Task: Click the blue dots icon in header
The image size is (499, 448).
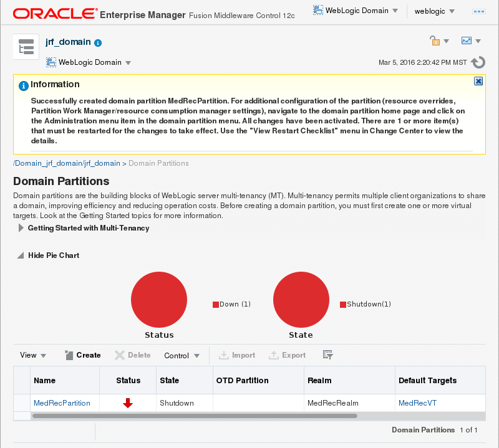Action: (478, 11)
